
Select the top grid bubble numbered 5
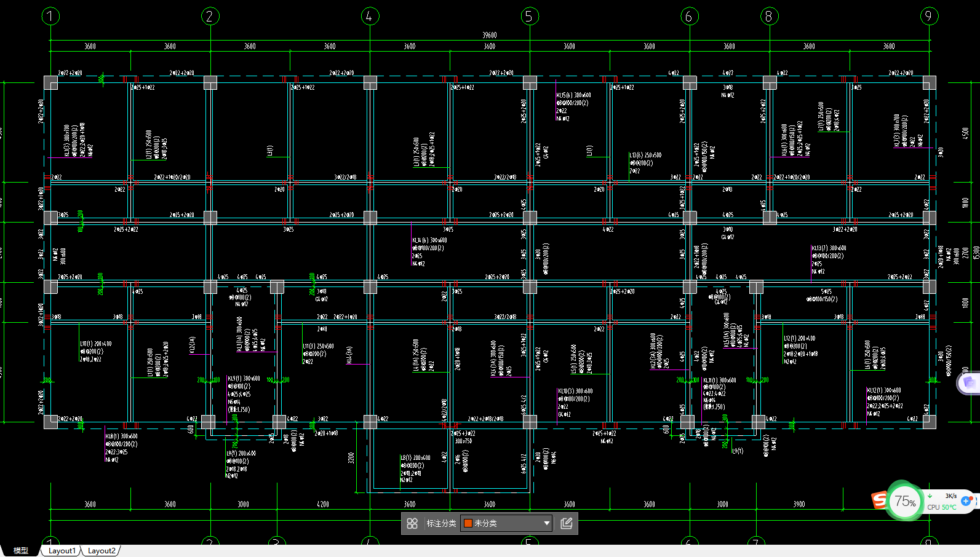pyautogui.click(x=530, y=16)
